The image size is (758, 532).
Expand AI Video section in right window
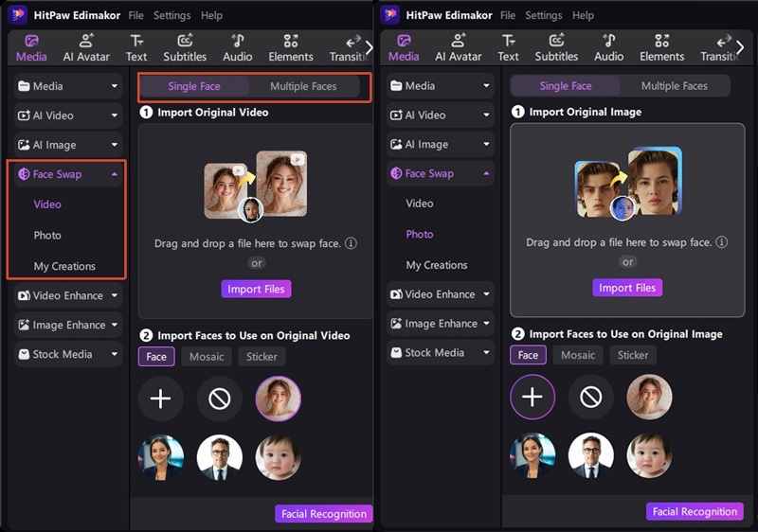click(x=441, y=115)
